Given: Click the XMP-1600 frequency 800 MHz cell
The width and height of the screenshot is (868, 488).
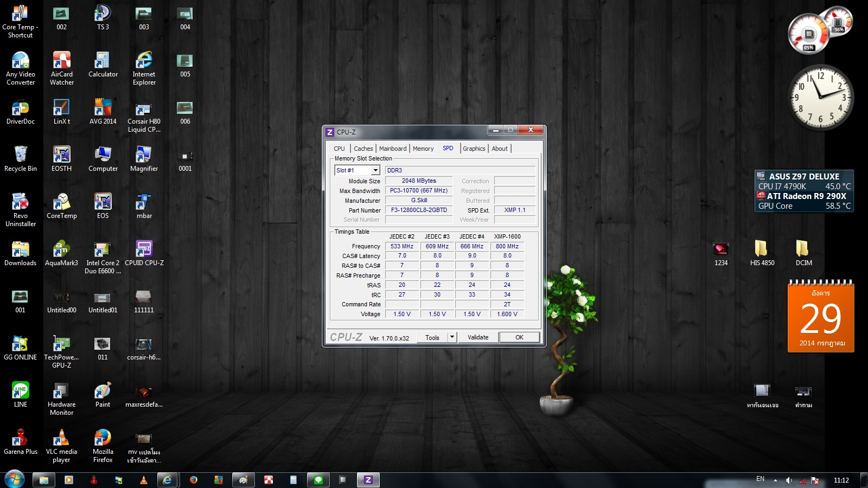Looking at the screenshot, I should [x=507, y=246].
